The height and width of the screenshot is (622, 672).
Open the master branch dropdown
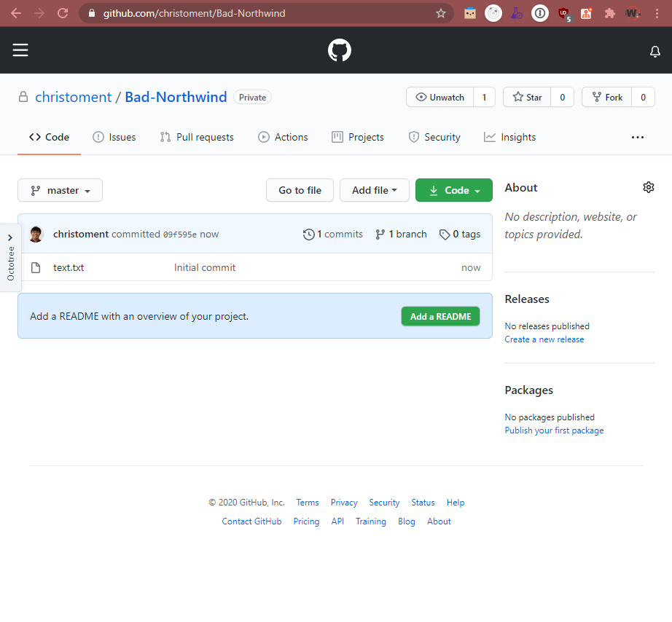60,190
